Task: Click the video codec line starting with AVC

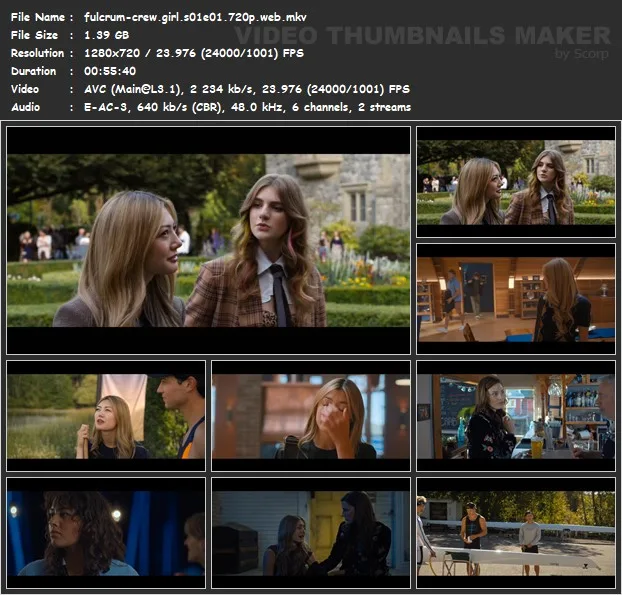Action: (x=247, y=89)
